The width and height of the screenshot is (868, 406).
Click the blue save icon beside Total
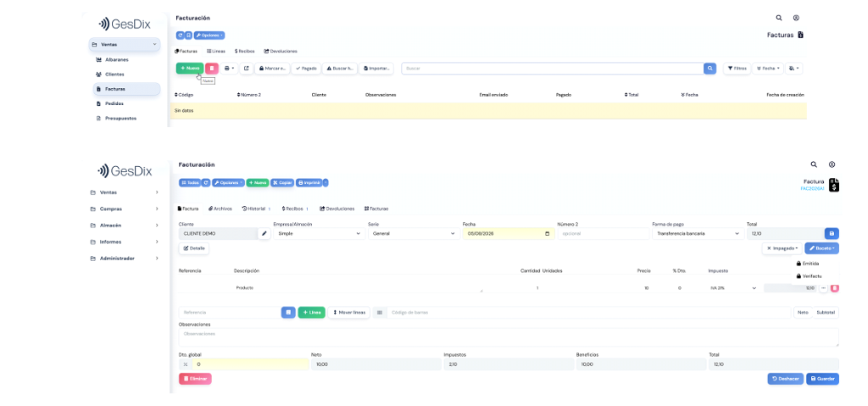(832, 234)
